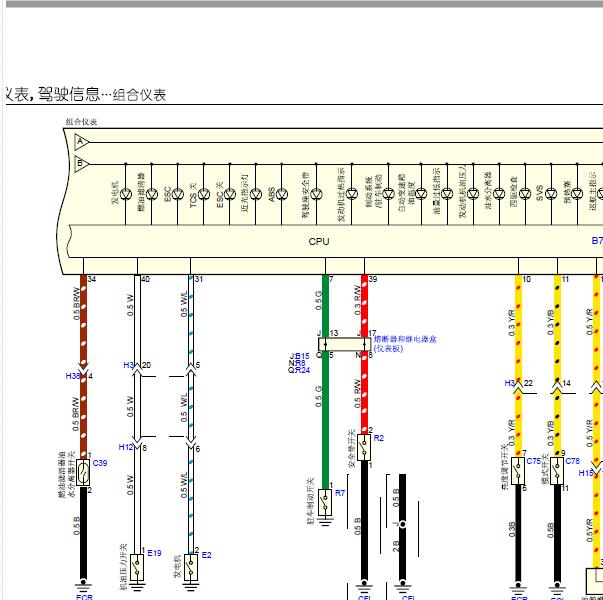Image resolution: width=603 pixels, height=600 pixels.
Task: Click the R7 parking brake switch symbol
Action: (325, 503)
